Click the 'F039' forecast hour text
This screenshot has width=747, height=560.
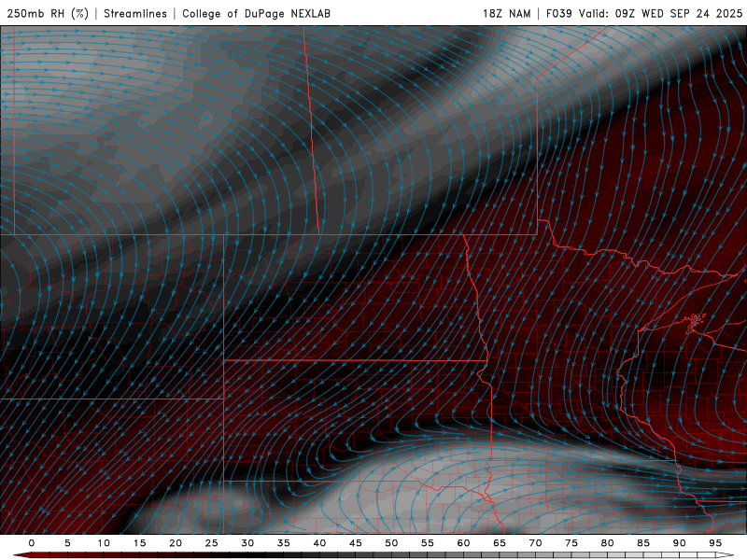(x=558, y=13)
